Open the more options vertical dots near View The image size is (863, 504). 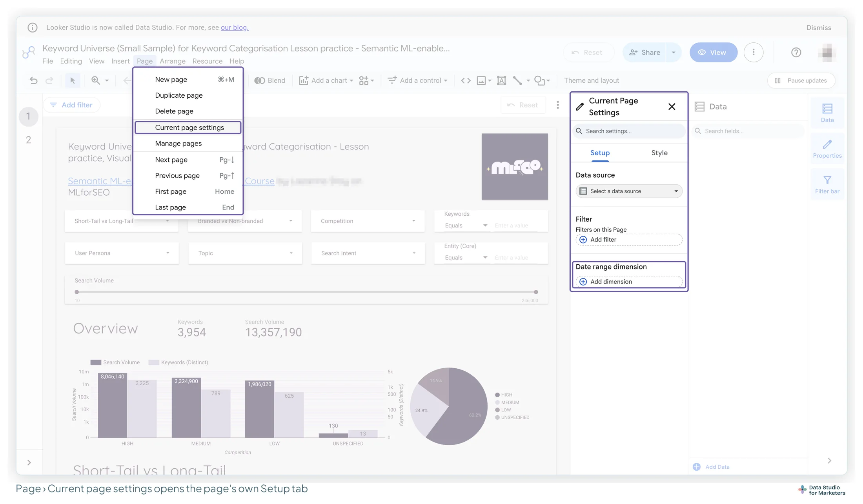click(753, 52)
